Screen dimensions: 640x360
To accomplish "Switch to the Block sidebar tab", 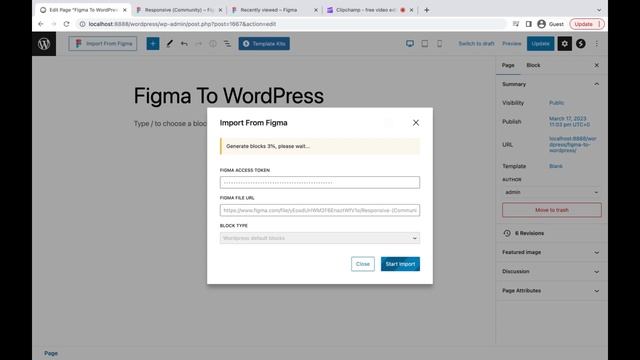I will tap(533, 65).
